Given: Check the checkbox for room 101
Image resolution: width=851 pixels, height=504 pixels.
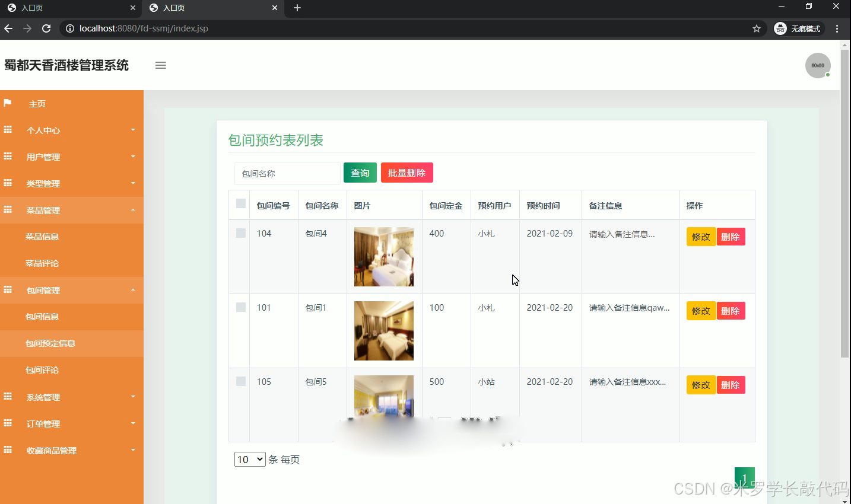Looking at the screenshot, I should 240,307.
